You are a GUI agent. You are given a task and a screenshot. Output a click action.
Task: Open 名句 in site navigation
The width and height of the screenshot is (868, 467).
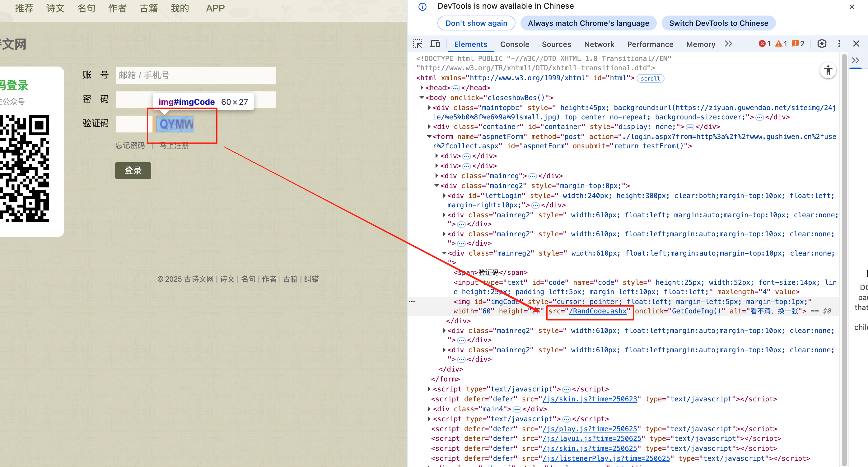click(86, 8)
